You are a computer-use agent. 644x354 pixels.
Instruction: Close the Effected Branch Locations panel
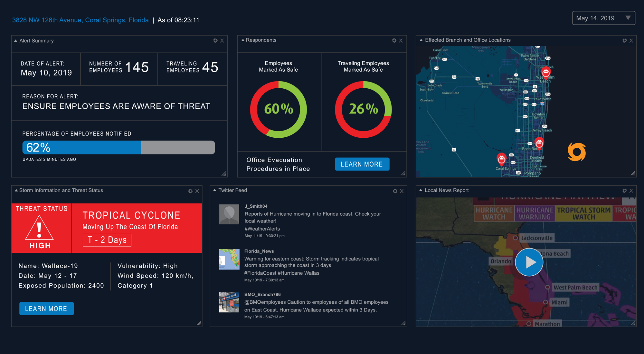(631, 41)
